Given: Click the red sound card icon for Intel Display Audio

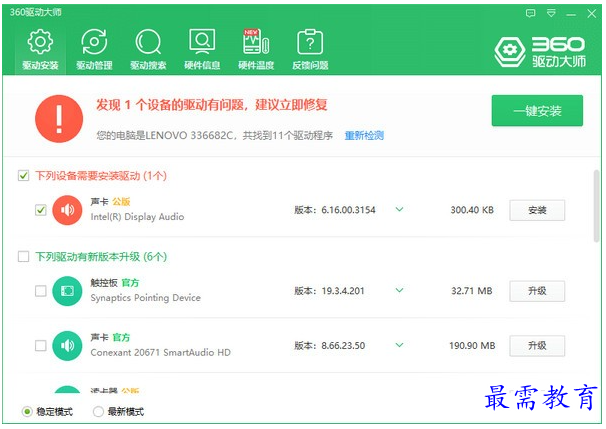Looking at the screenshot, I should click(x=67, y=210).
